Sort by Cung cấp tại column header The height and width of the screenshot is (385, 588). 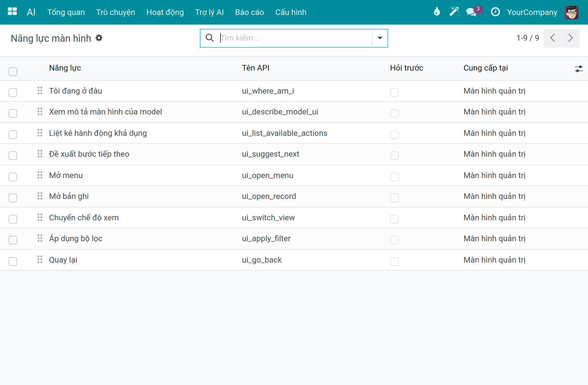click(x=486, y=68)
